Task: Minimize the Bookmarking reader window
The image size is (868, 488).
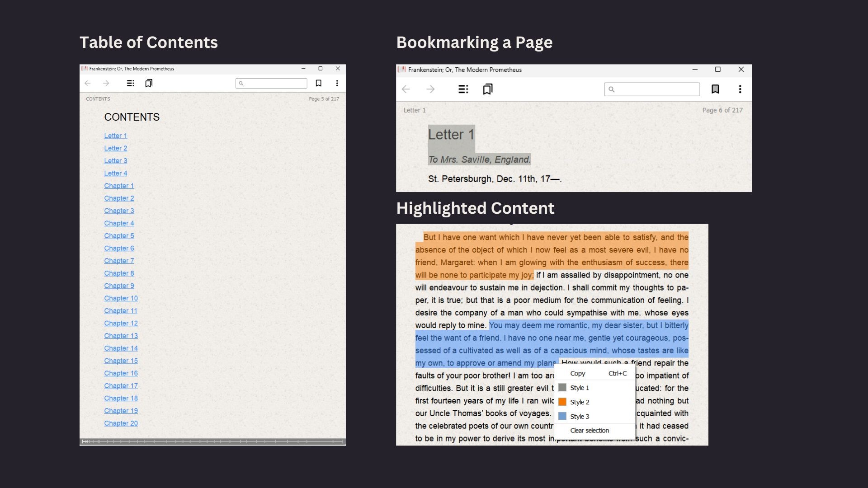Action: tap(695, 70)
